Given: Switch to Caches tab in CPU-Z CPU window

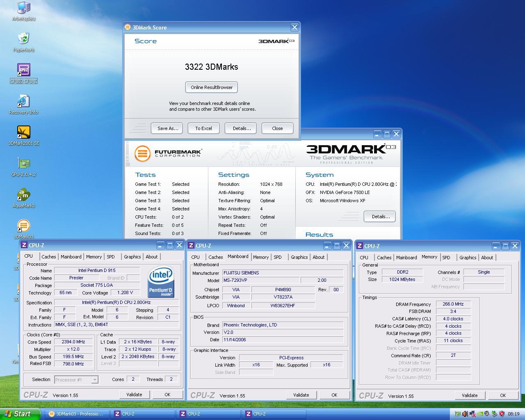Looking at the screenshot, I should click(x=48, y=257).
